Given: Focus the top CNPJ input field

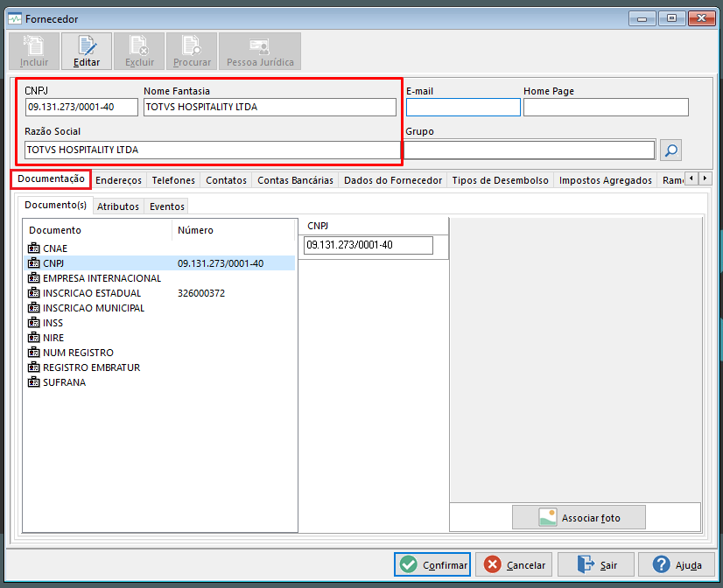Looking at the screenshot, I should click(81, 107).
